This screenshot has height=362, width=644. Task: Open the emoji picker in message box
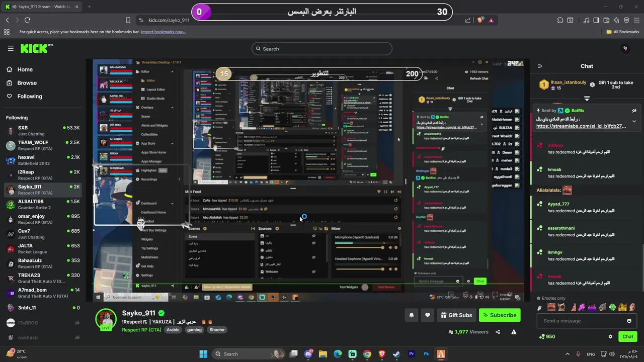629,321
